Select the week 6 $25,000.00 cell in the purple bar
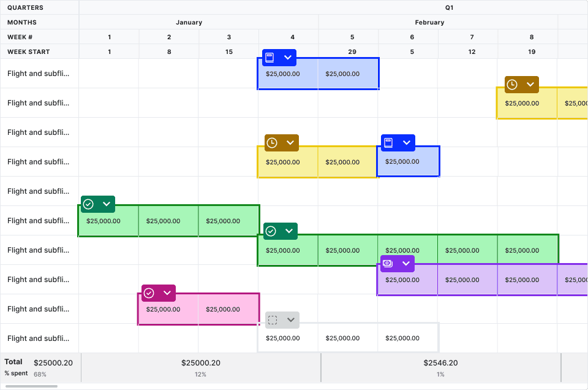The height and width of the screenshot is (390, 588). tap(408, 280)
